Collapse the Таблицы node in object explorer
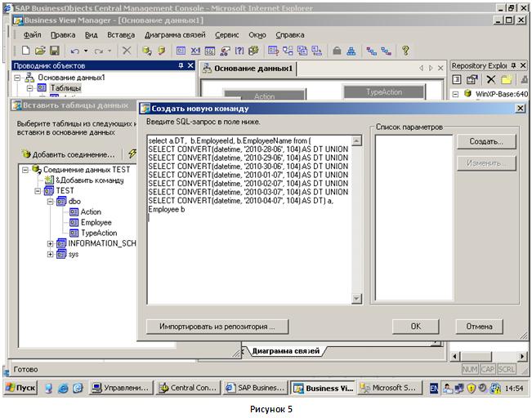This screenshot has width=532, height=418. (30, 88)
